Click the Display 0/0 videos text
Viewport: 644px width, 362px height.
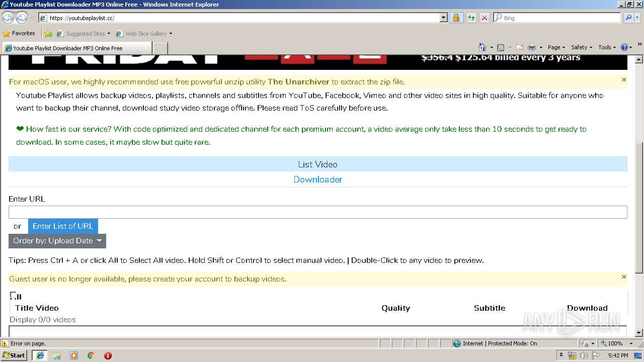(43, 320)
